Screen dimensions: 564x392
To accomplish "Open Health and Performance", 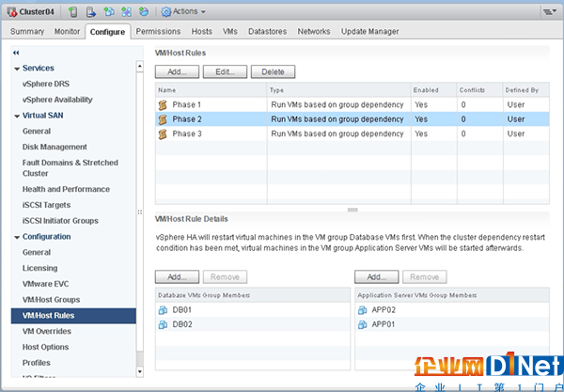I will click(x=66, y=189).
